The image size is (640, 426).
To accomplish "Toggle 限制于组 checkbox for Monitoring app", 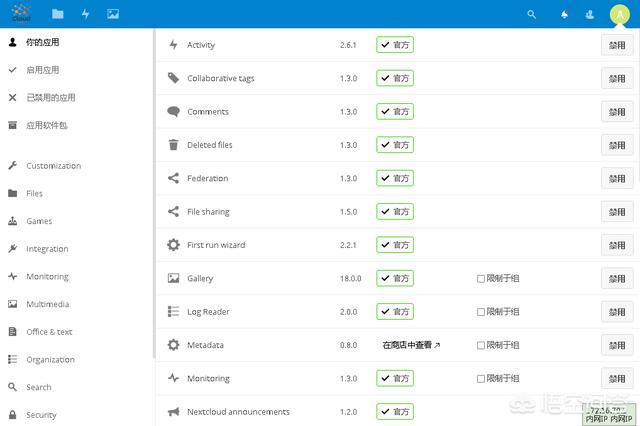I will [x=481, y=379].
